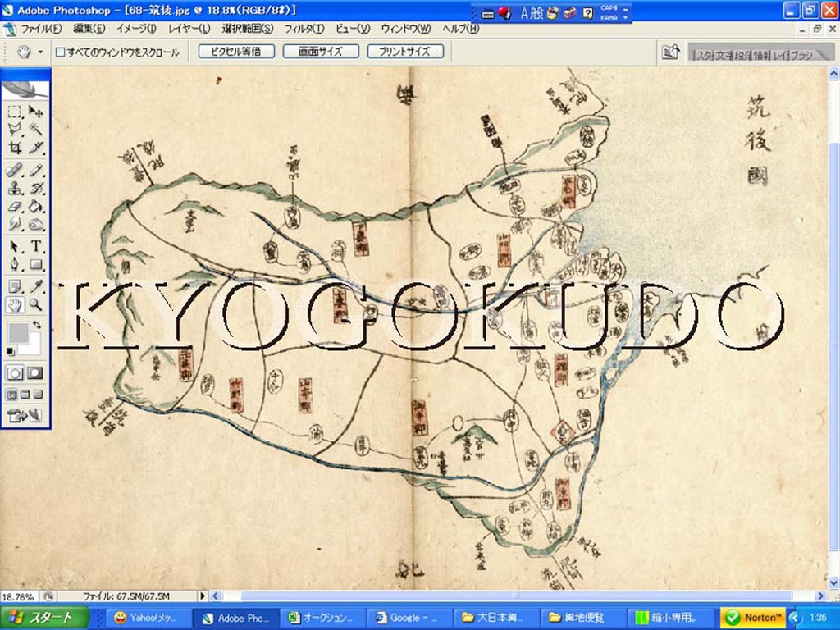This screenshot has width=840, height=630.
Task: Enable すべてのウィンドウをスクロール checkbox
Action: click(61, 52)
